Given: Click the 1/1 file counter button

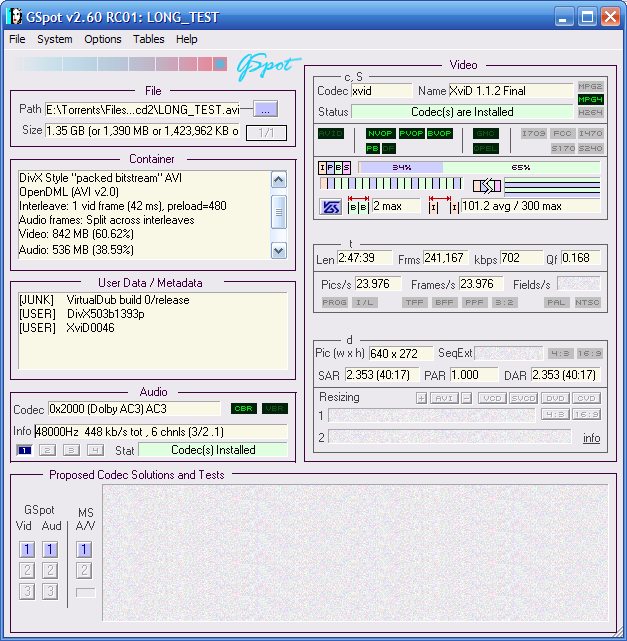Looking at the screenshot, I should click(x=266, y=132).
